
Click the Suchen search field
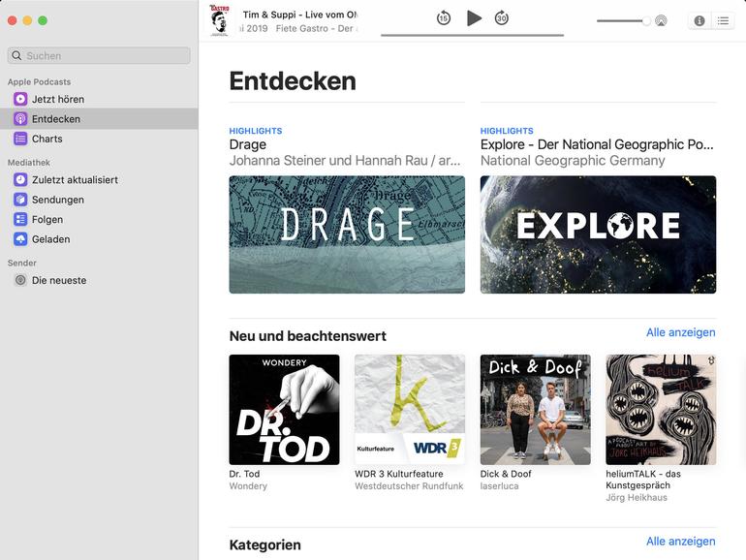[99, 55]
